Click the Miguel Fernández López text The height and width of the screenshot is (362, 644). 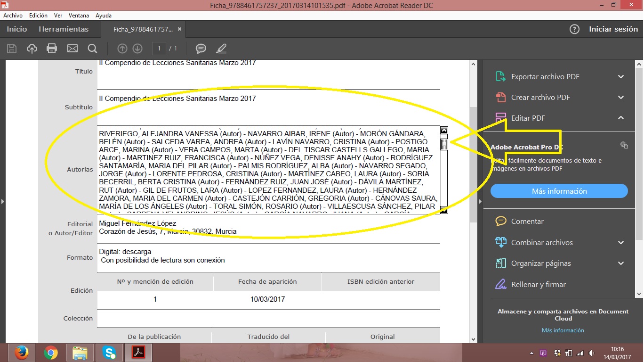137,223
